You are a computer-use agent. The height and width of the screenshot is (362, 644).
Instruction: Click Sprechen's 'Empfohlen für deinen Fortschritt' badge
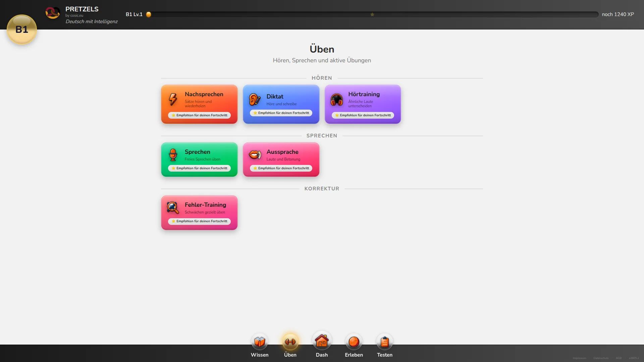coord(199,168)
